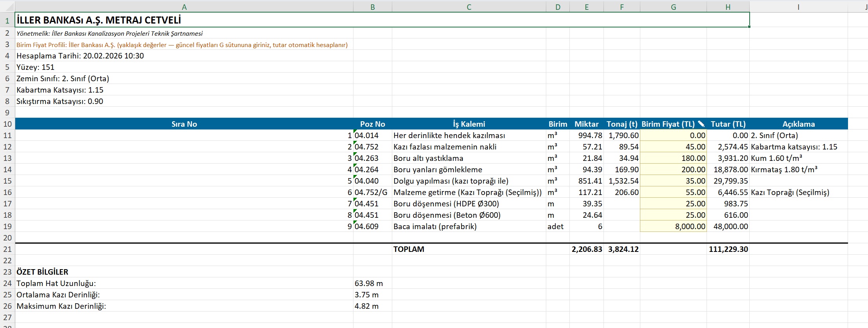Select the TOPLAM label cell
Image resolution: width=868 pixels, height=328 pixels.
pyautogui.click(x=469, y=249)
